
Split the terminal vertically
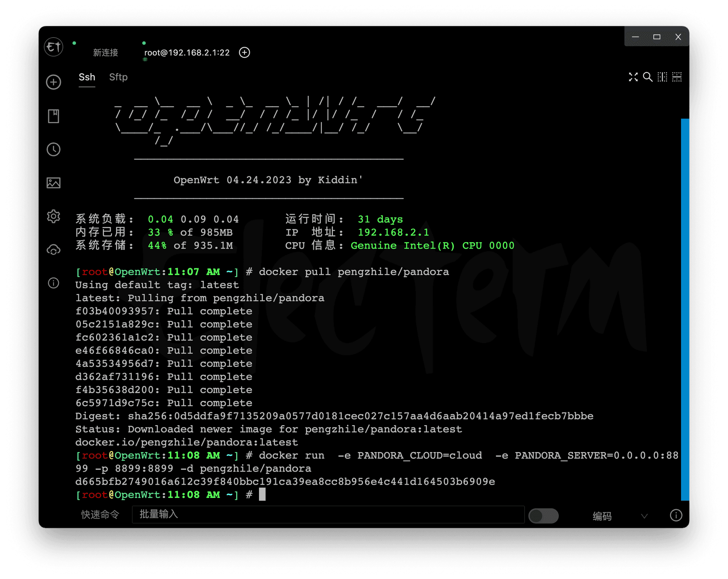[x=662, y=77]
